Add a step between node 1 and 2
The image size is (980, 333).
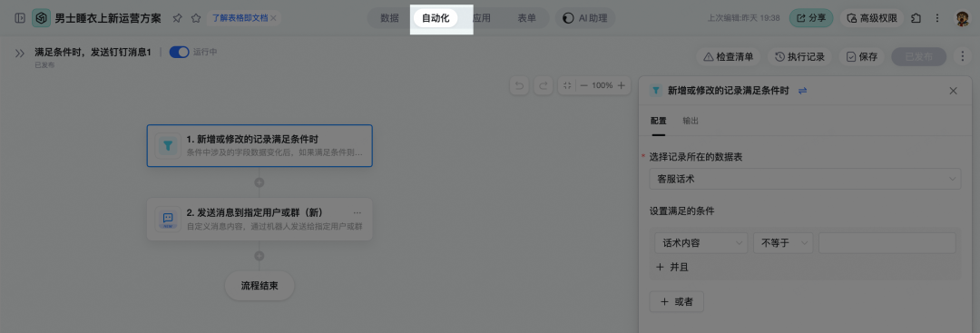point(260,182)
